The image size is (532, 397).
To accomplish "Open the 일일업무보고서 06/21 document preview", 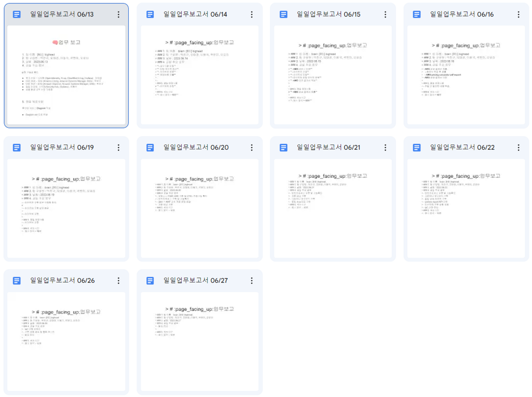I will click(333, 208).
